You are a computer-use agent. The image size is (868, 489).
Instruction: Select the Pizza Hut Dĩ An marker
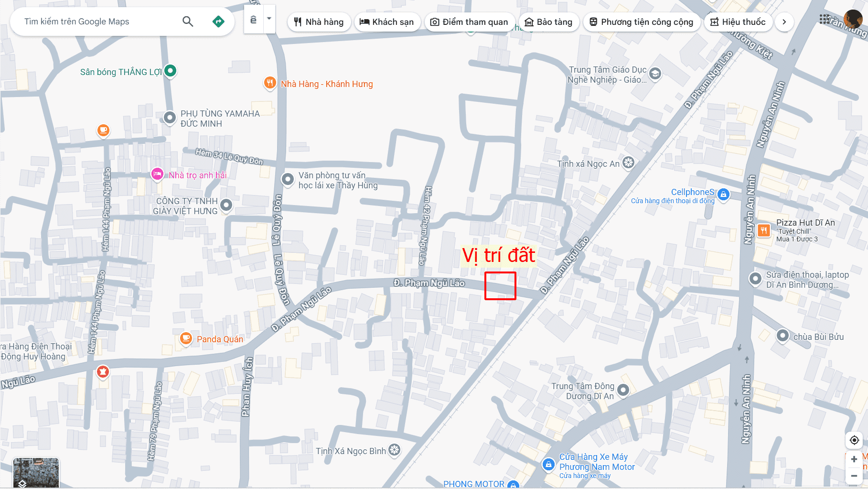click(764, 231)
